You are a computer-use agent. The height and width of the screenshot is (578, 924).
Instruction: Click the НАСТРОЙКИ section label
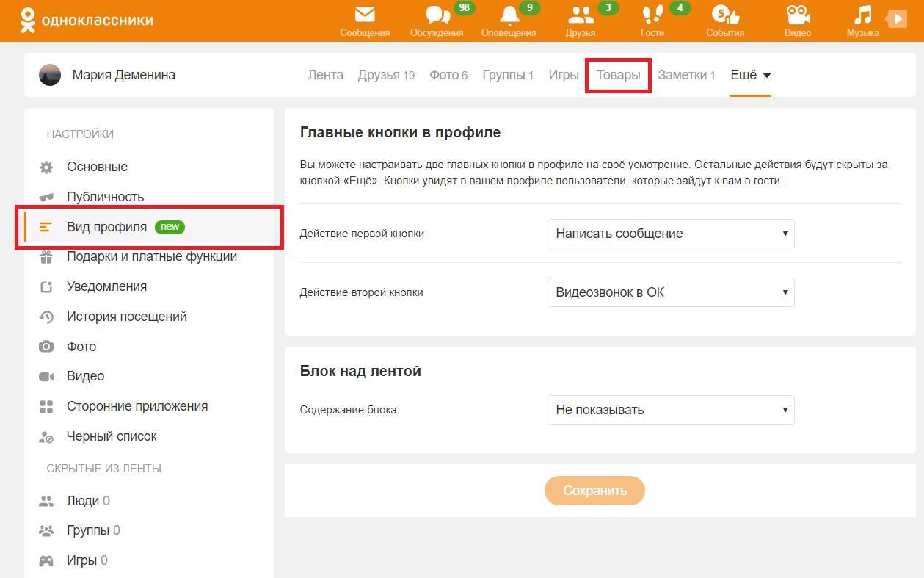pyautogui.click(x=80, y=134)
